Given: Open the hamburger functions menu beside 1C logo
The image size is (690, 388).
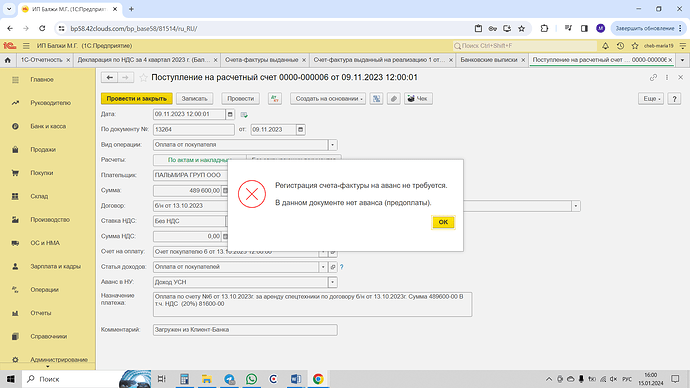Looking at the screenshot, I should coord(26,46).
